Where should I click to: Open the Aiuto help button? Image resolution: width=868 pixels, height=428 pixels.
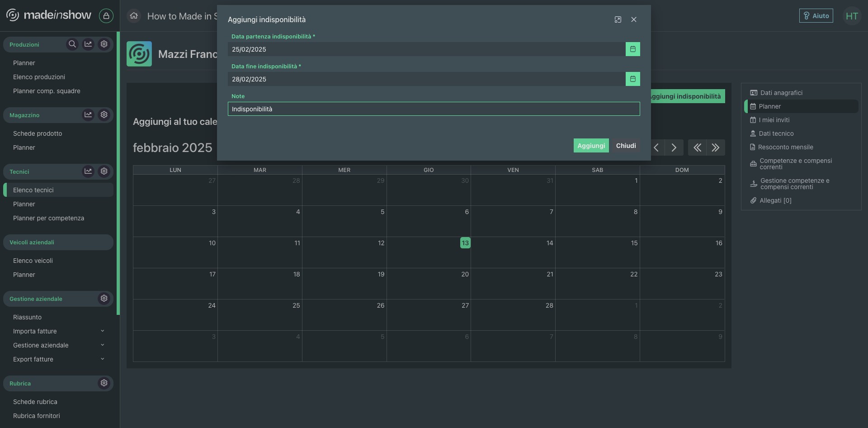click(816, 16)
